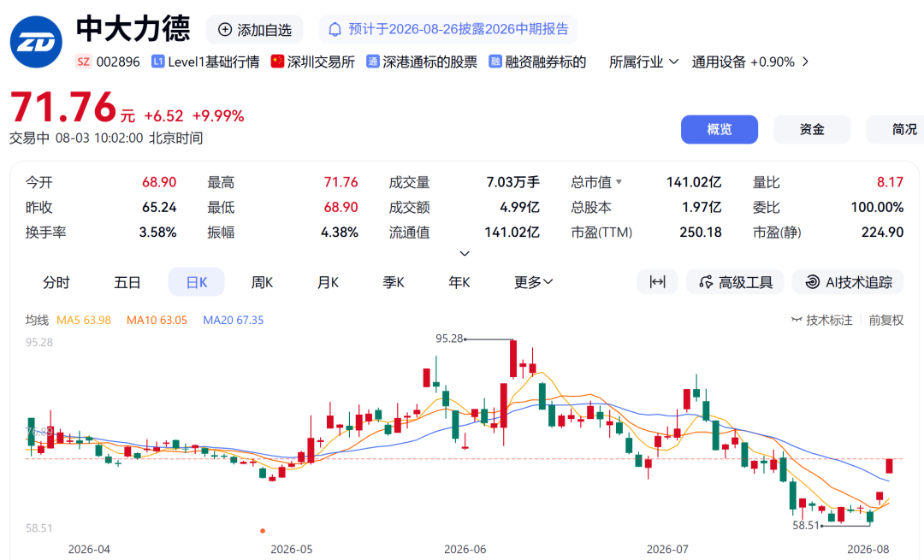This screenshot has width=924, height=560.
Task: Click the fit-width range icon button
Action: 657,282
